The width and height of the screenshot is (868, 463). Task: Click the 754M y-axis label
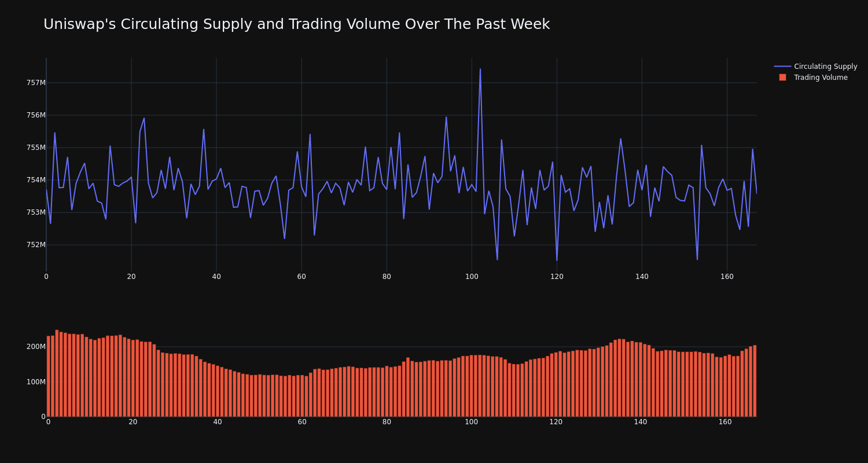[36, 180]
